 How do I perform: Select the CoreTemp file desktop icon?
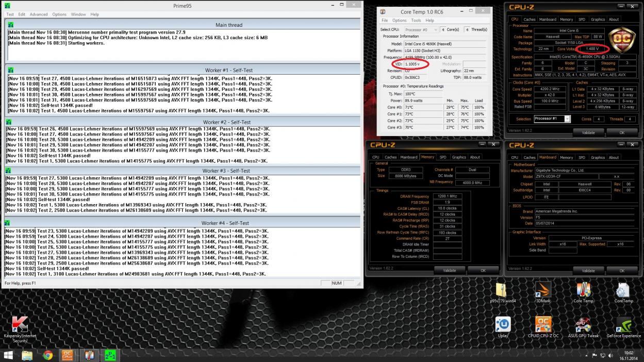(x=623, y=292)
